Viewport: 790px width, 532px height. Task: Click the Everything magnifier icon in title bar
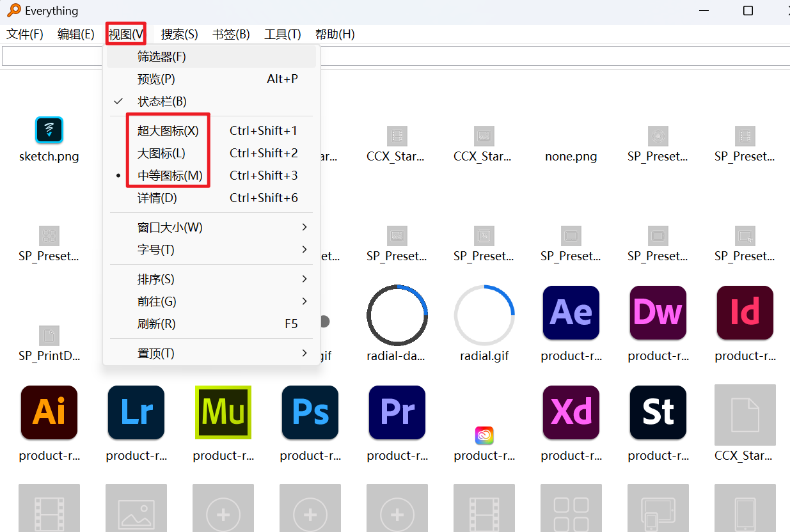coord(13,11)
